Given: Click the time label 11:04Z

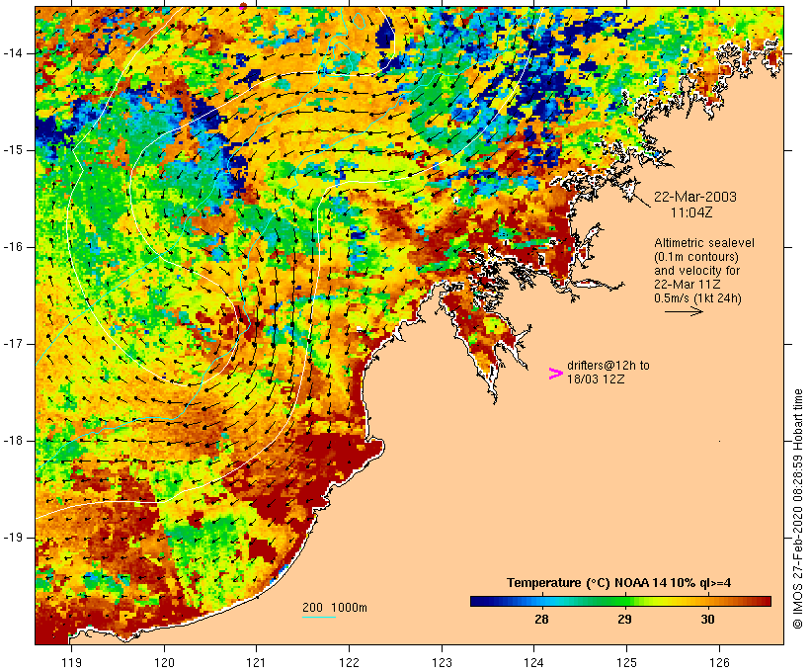Looking at the screenshot, I should click(x=691, y=212).
